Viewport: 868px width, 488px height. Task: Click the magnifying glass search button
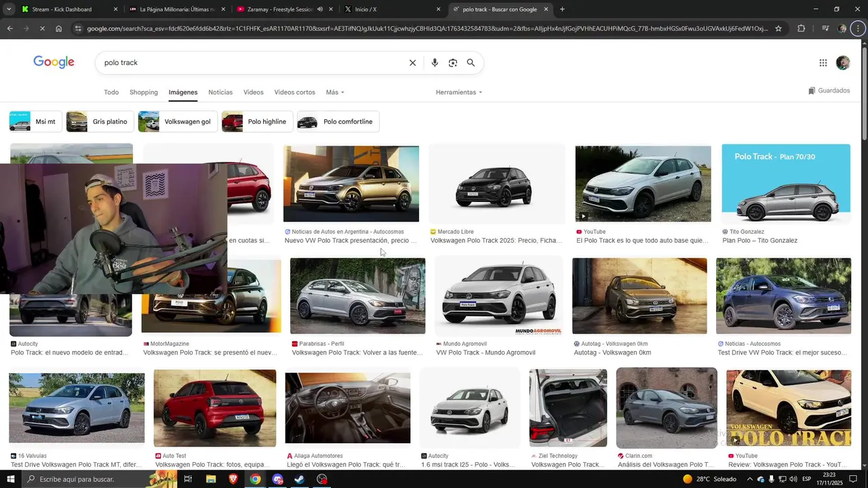471,62
